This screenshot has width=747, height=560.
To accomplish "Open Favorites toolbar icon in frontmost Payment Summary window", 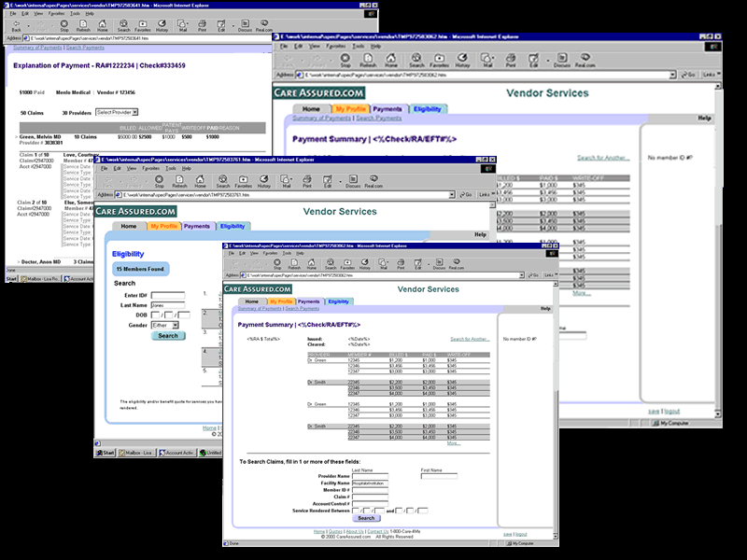I will point(347,264).
